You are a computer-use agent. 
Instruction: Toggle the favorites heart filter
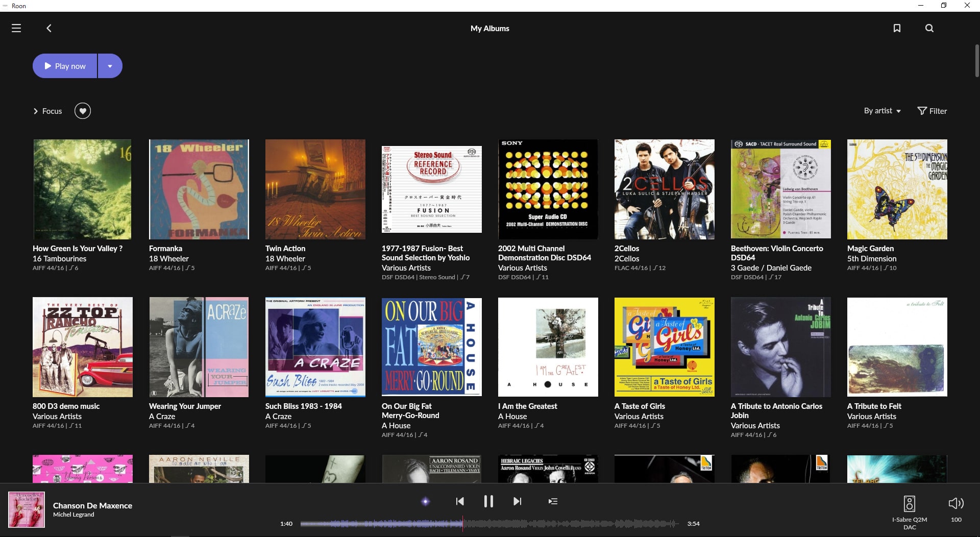click(x=83, y=111)
